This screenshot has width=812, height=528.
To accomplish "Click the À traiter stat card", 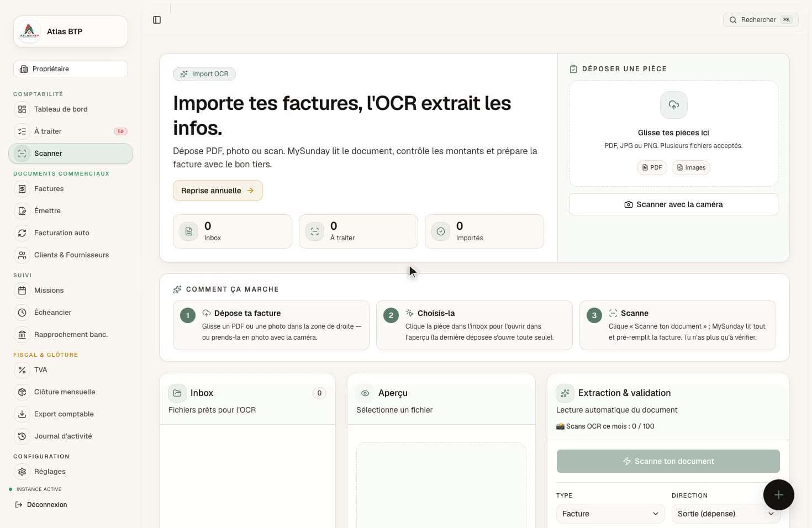I will pyautogui.click(x=358, y=231).
